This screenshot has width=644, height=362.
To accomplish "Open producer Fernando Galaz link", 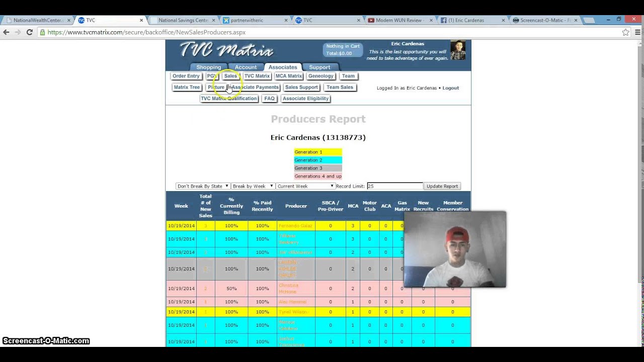I will pyautogui.click(x=295, y=226).
